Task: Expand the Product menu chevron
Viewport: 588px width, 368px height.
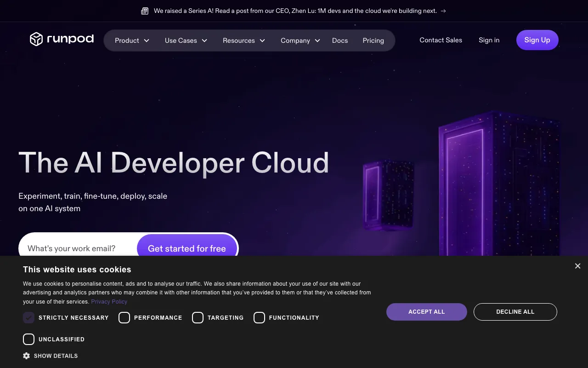Action: [147, 40]
